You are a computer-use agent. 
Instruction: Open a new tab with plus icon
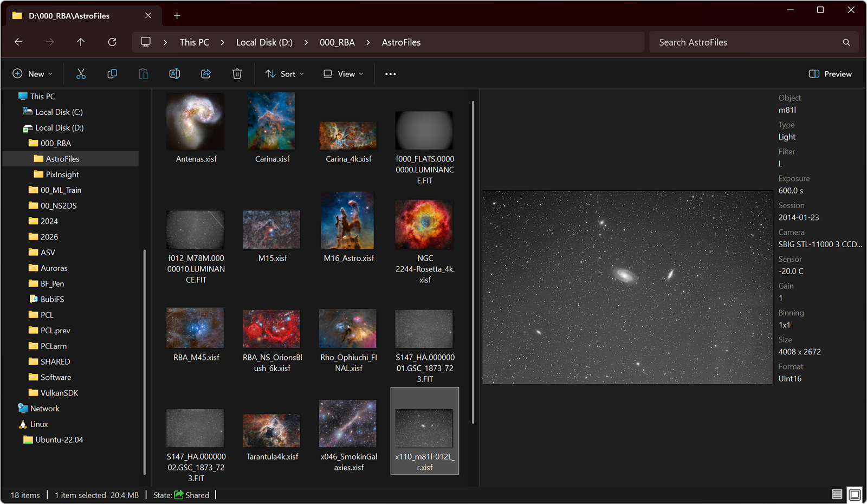pos(177,16)
